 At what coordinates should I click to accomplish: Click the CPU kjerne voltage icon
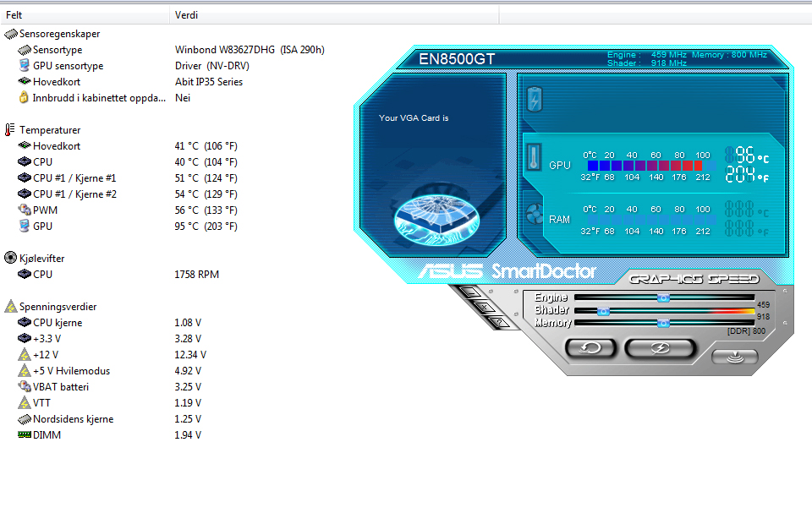pyautogui.click(x=25, y=322)
